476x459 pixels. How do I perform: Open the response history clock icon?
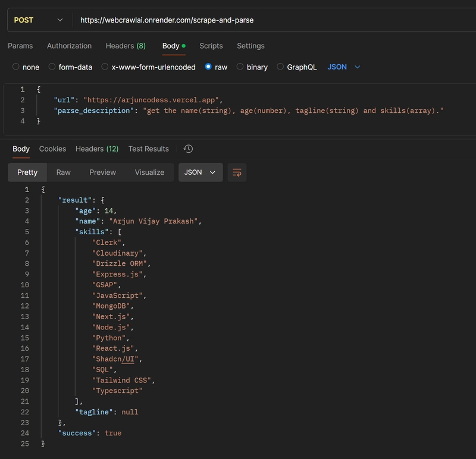(188, 149)
